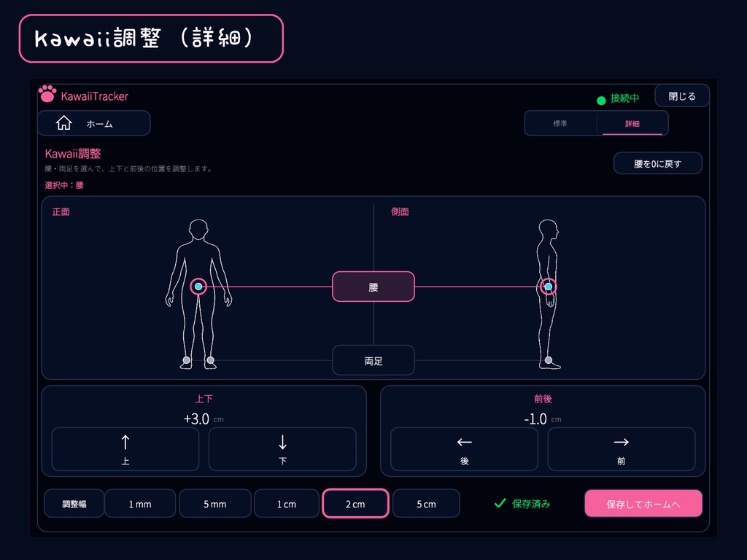Select the 腰 body part button
This screenshot has width=747, height=560.
(x=373, y=287)
